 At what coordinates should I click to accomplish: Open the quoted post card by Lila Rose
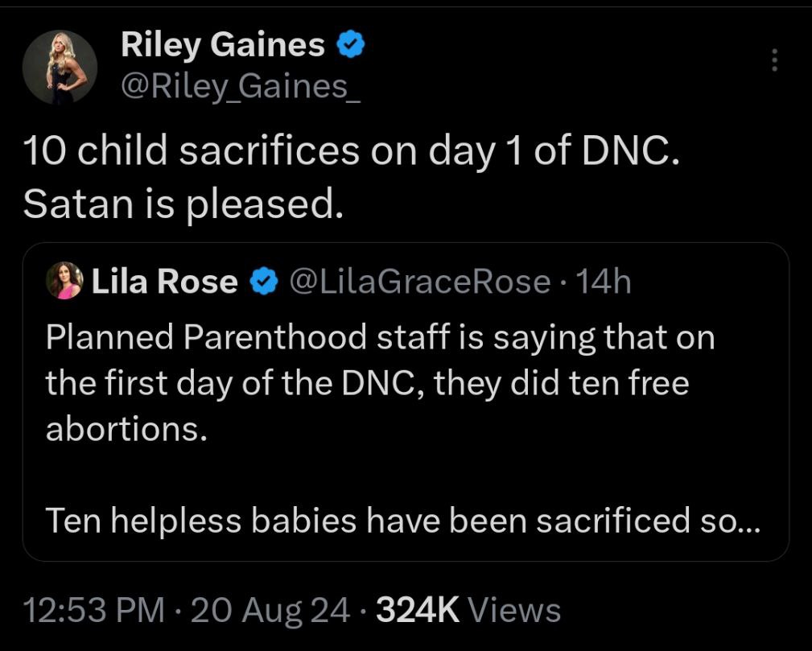pyautogui.click(x=406, y=402)
